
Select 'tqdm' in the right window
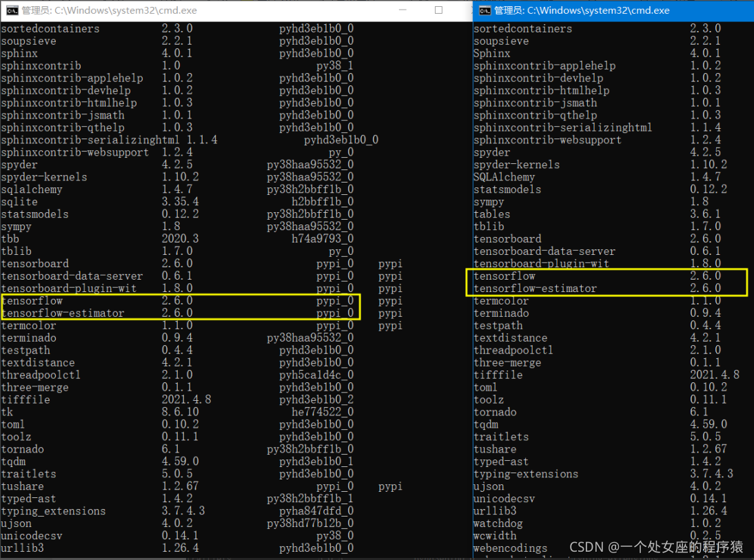tap(486, 424)
